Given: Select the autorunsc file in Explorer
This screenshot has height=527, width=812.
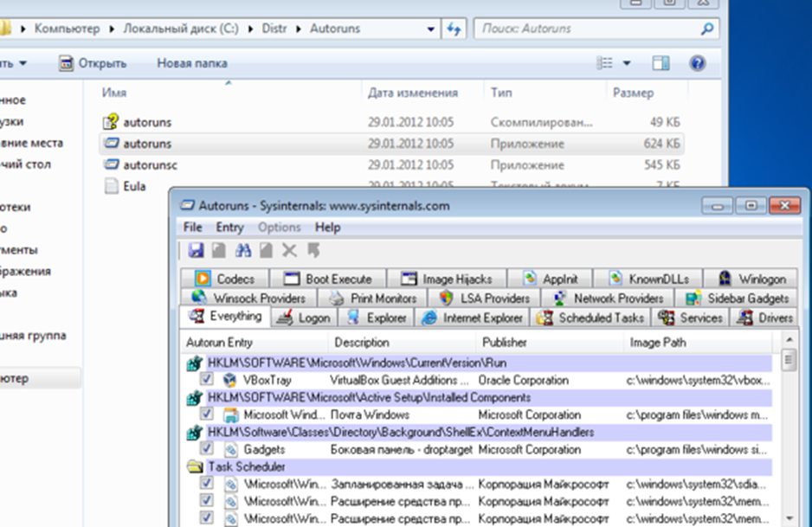Looking at the screenshot, I should (x=391, y=164).
